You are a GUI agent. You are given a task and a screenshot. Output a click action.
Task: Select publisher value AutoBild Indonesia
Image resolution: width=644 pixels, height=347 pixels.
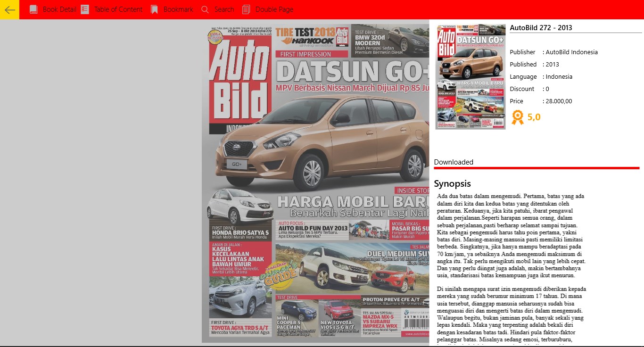(x=572, y=52)
